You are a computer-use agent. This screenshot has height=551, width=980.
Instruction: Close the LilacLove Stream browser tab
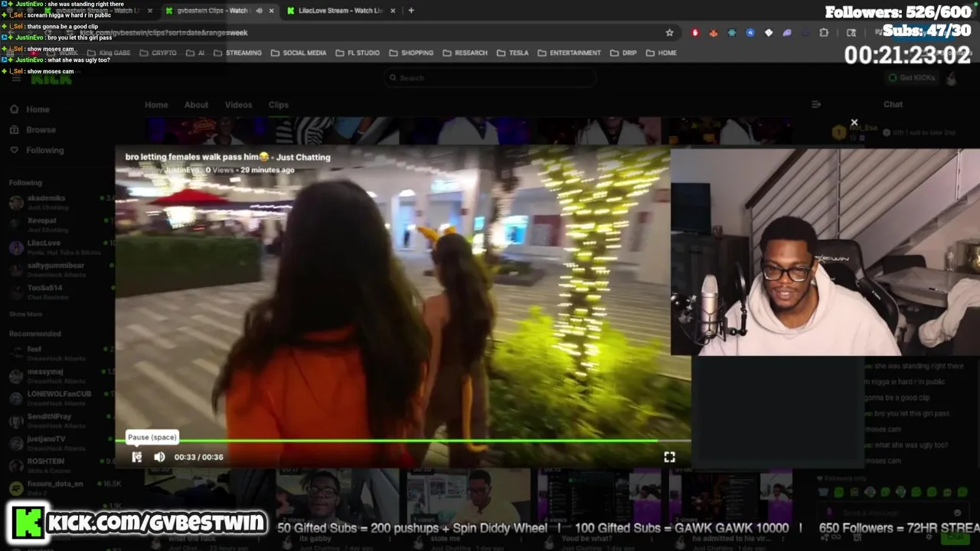point(393,11)
